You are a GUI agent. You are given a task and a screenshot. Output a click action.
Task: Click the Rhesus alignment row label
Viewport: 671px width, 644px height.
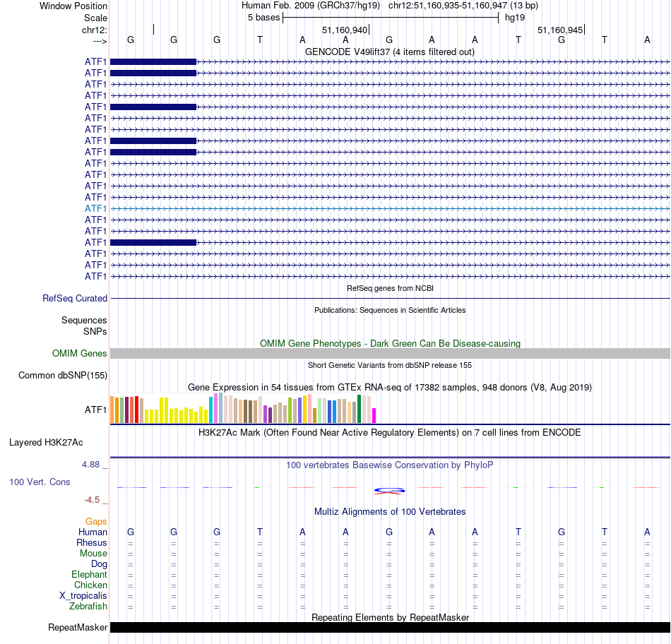[92, 542]
